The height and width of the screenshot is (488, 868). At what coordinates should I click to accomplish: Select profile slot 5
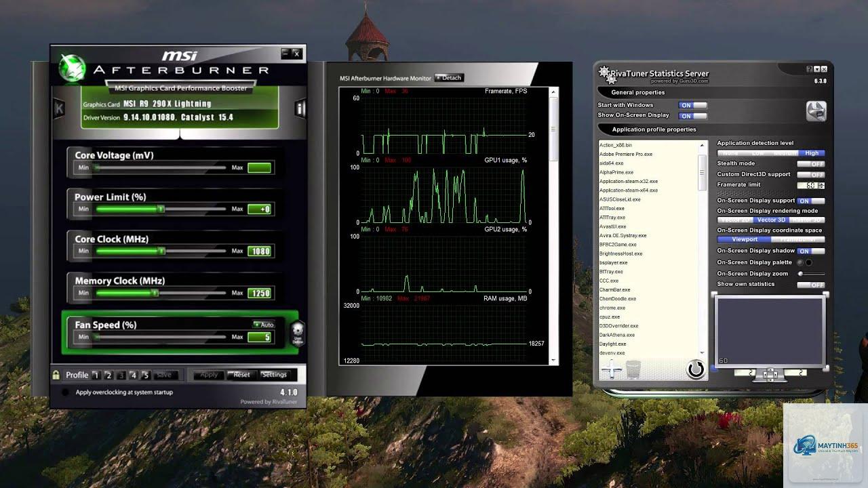coord(145,375)
